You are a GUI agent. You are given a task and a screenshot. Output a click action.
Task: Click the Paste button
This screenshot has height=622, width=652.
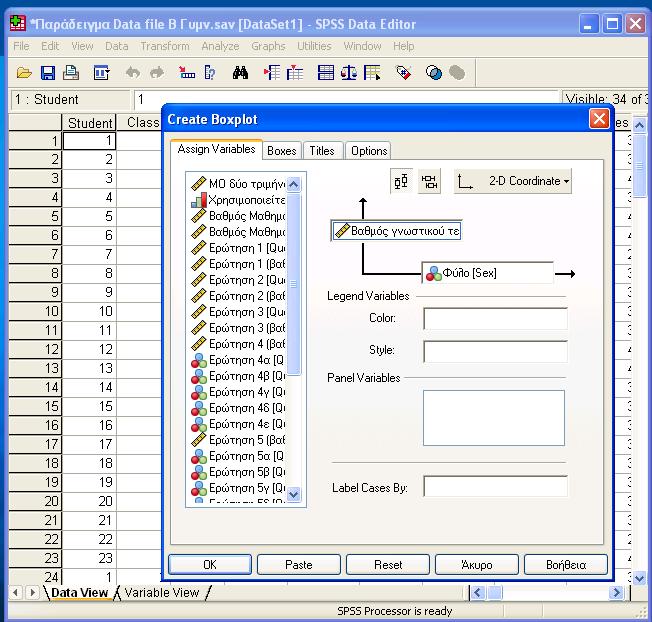click(299, 565)
